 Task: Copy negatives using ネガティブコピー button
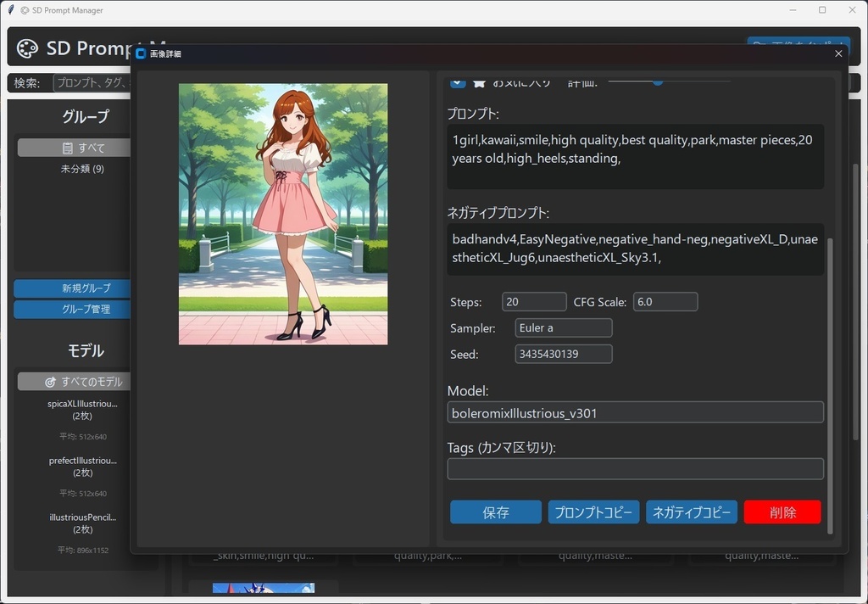tap(692, 512)
